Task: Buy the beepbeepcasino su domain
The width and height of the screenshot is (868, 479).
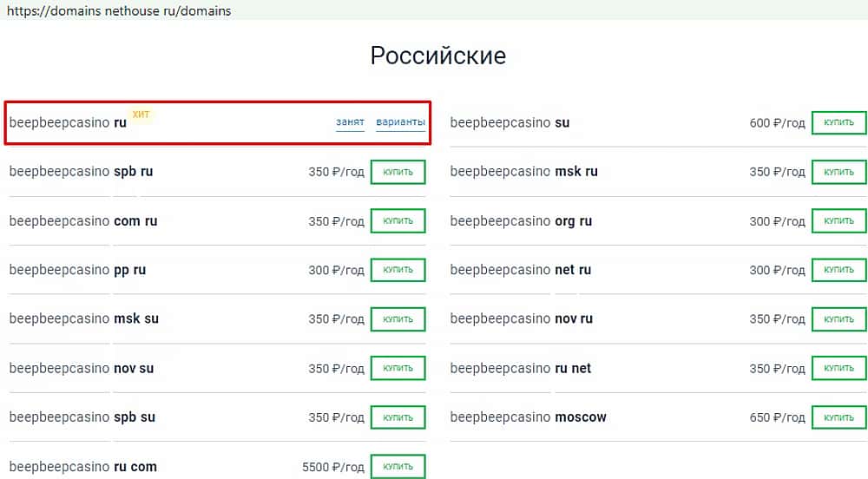Action: (838, 122)
